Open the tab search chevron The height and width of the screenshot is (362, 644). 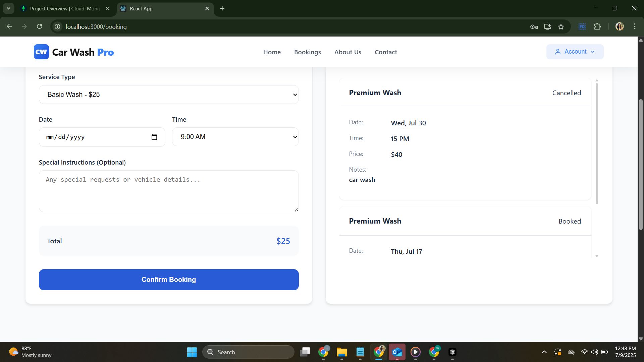tap(8, 8)
